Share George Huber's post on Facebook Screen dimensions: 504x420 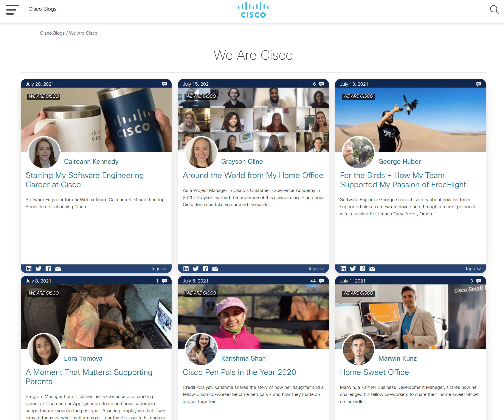[x=363, y=269]
